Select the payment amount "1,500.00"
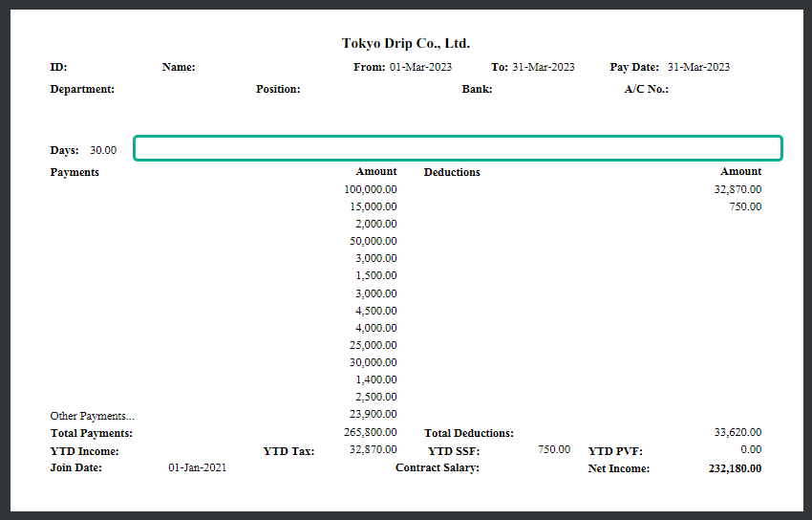The width and height of the screenshot is (812, 520). [x=376, y=275]
